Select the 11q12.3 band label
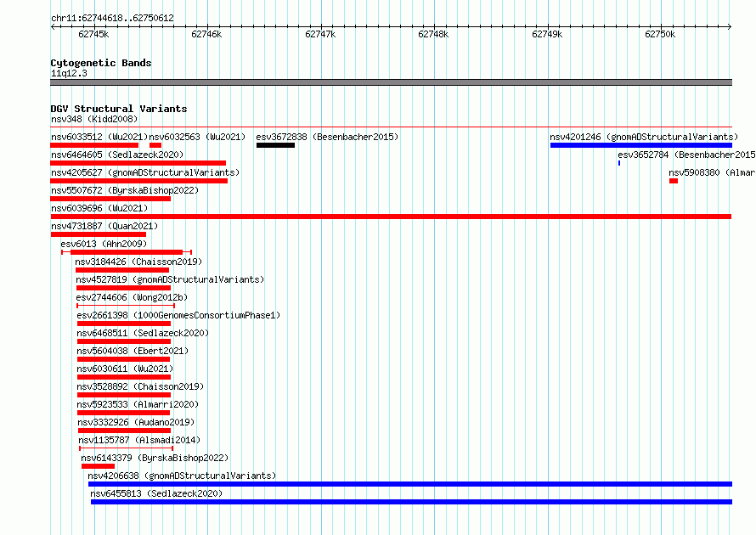 coord(69,73)
